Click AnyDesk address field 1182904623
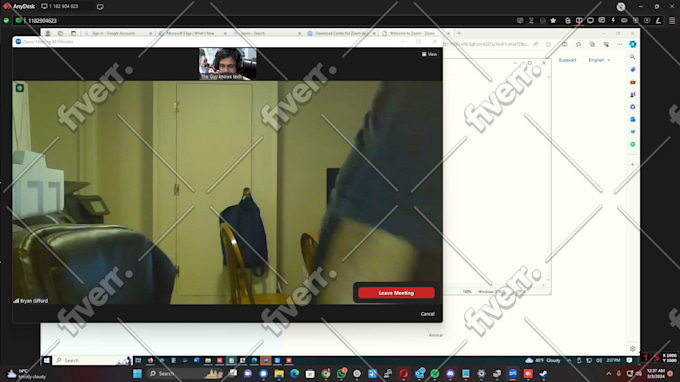Screen dimensions: 680x382 [x=42, y=20]
